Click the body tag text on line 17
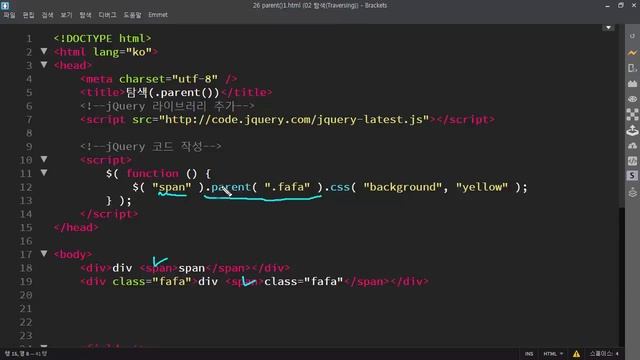This screenshot has height=360, width=640. (73, 255)
